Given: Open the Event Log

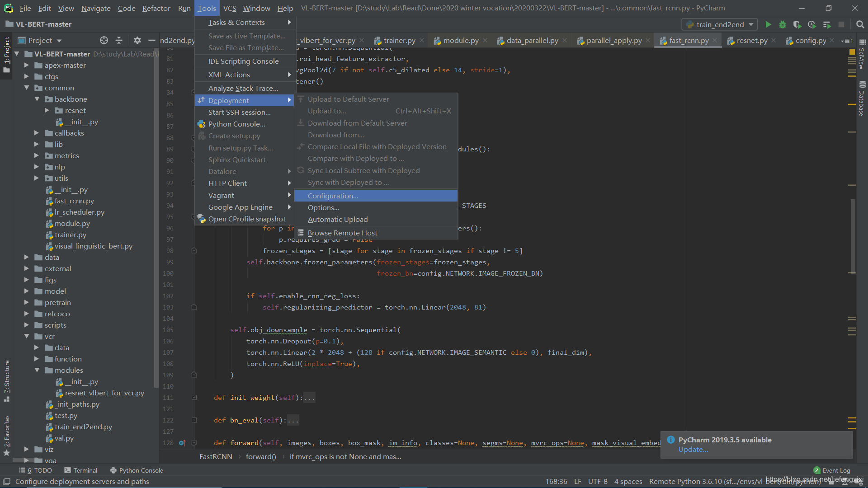Looking at the screenshot, I should (x=832, y=470).
